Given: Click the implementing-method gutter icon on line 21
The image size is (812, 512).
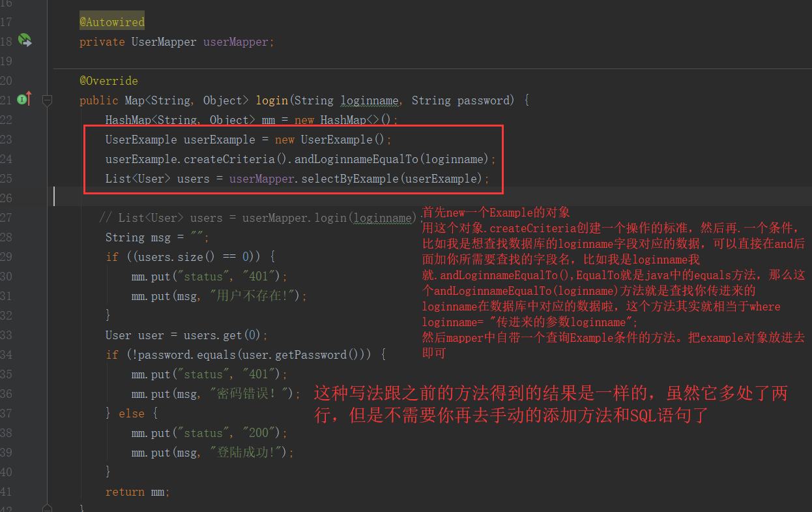Looking at the screenshot, I should click(22, 100).
